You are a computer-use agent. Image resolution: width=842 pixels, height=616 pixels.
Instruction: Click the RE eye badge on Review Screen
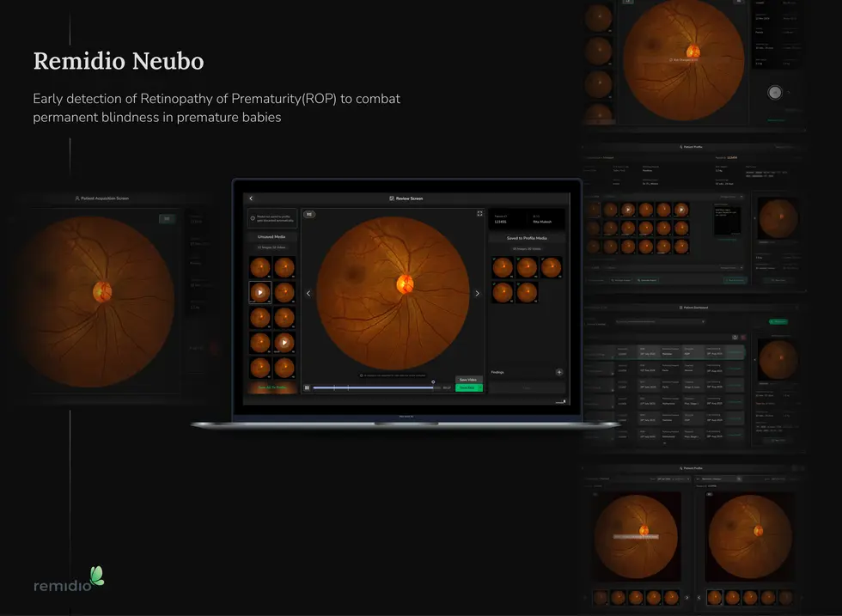point(309,214)
